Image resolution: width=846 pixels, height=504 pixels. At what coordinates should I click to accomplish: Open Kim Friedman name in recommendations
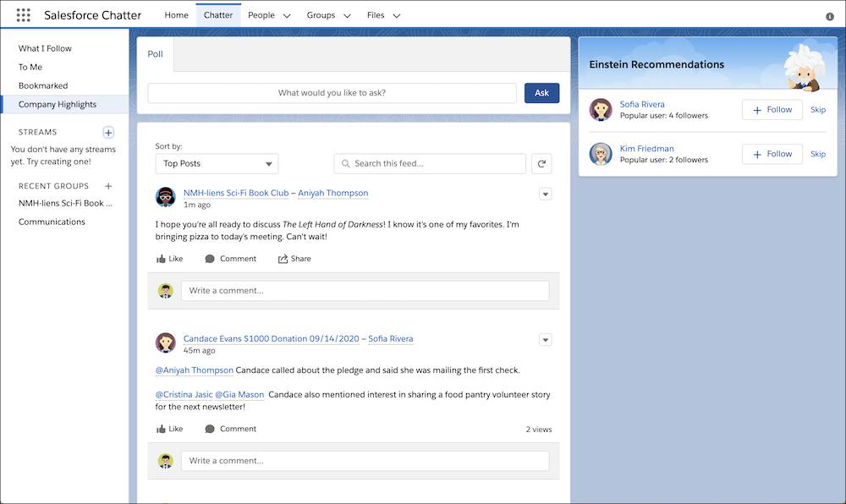click(x=646, y=148)
